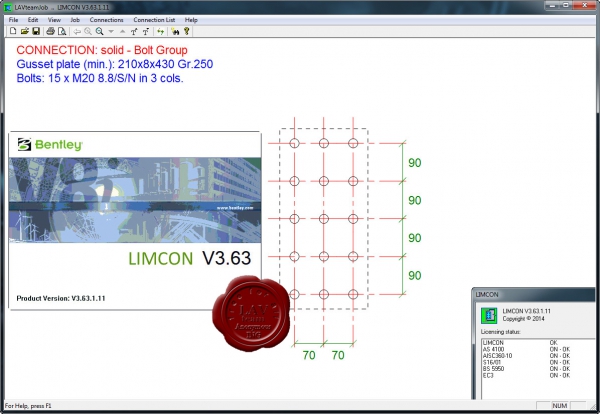Click the "Licensing status:" label
The image size is (600, 414).
click(501, 332)
